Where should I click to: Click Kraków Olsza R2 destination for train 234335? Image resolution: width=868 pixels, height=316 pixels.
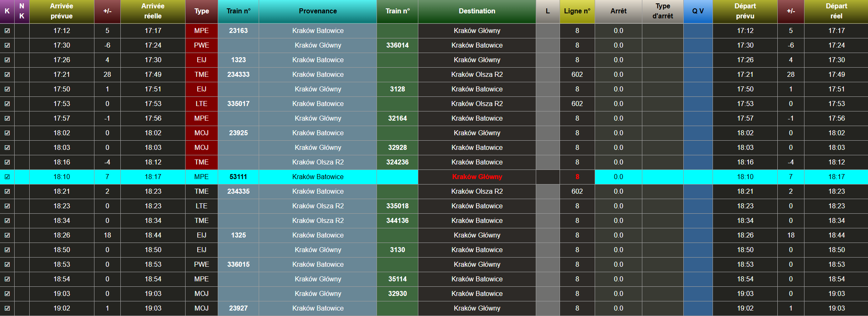477,191
